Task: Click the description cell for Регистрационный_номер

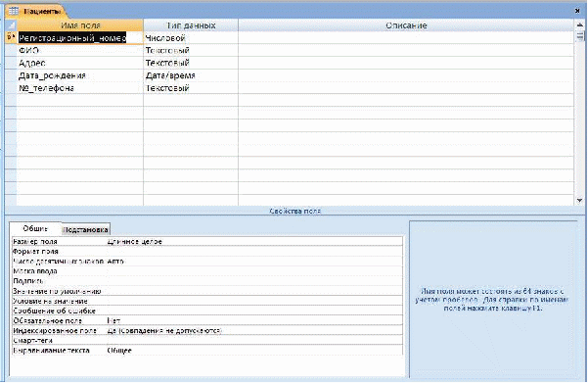Action: point(406,38)
